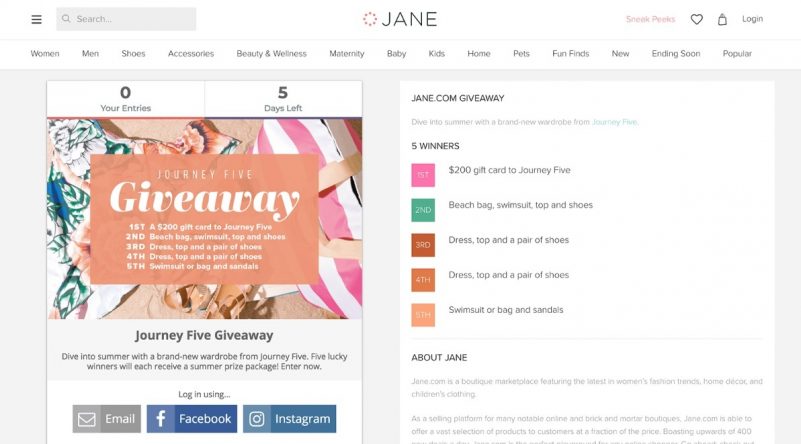
Task: Focus the Search input field
Action: [x=126, y=19]
